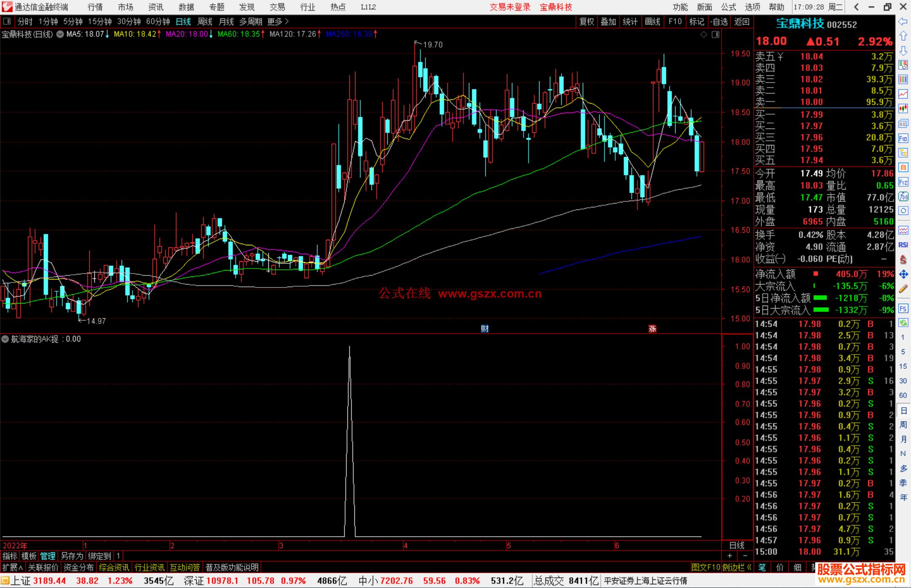Click the red dollar sign sidebar icon
This screenshot has height=588, width=911.
pyautogui.click(x=903, y=260)
